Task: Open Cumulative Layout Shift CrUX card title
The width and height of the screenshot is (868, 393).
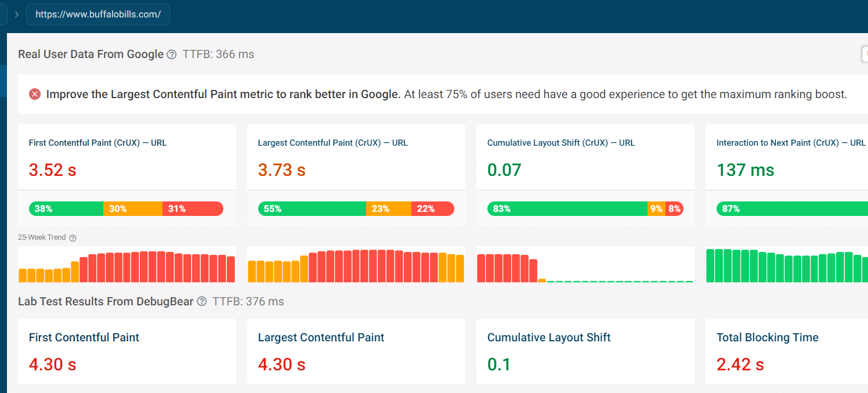Action: pos(561,143)
